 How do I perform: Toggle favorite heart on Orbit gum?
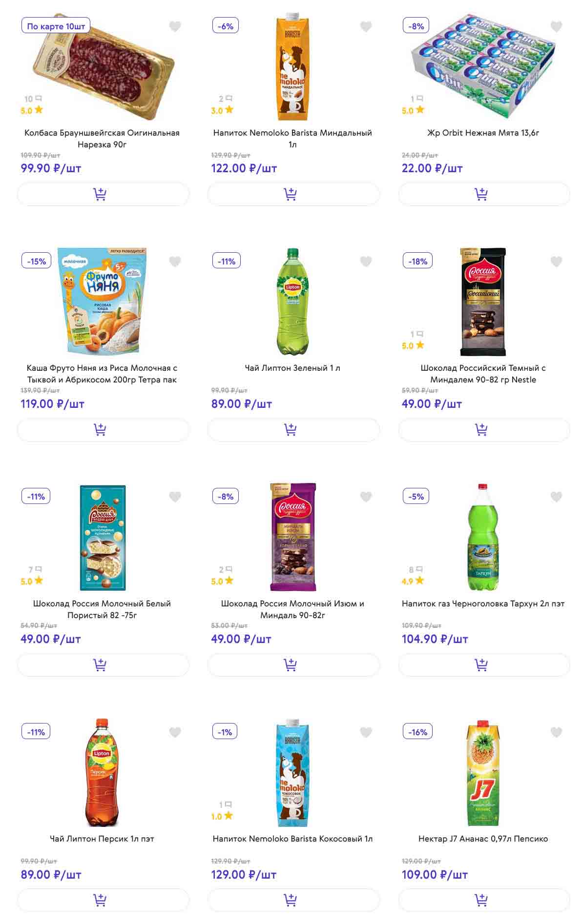point(556,26)
